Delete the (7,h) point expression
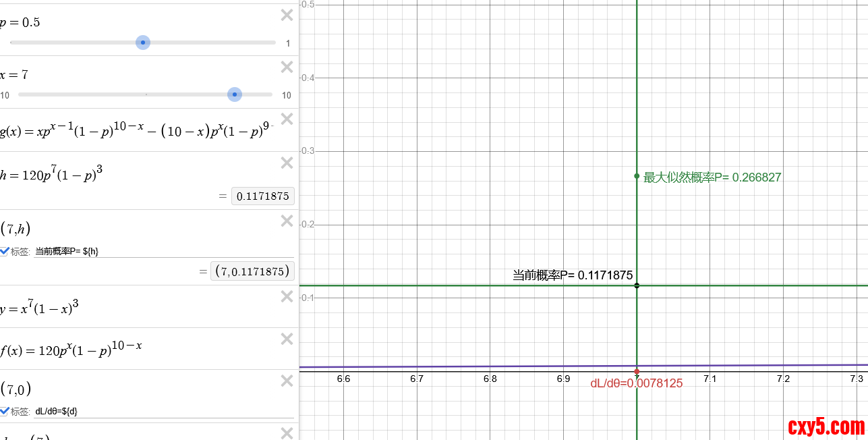Image resolution: width=868 pixels, height=440 pixels. click(287, 221)
